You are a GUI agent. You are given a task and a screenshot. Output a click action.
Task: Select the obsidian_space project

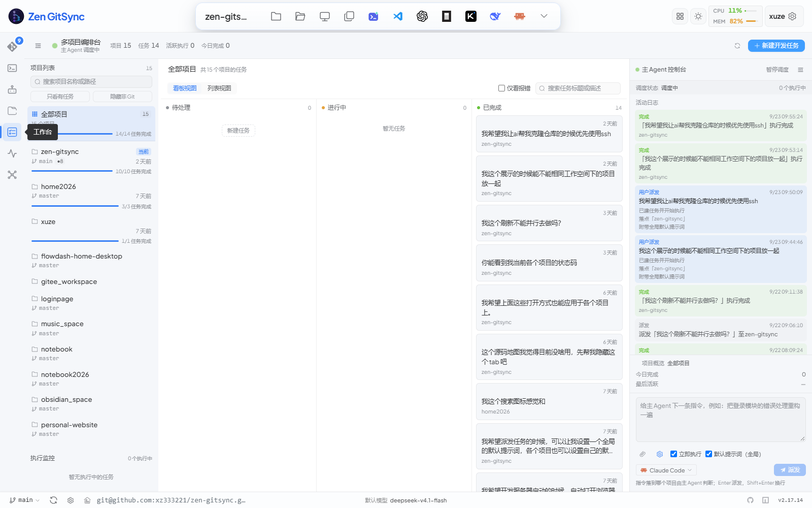point(91,404)
